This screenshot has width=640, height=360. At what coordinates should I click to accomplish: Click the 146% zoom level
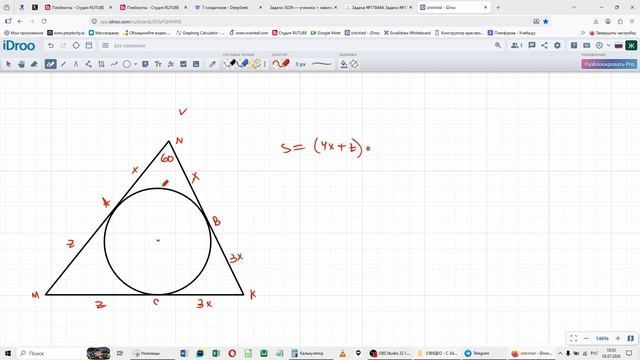click(x=602, y=338)
